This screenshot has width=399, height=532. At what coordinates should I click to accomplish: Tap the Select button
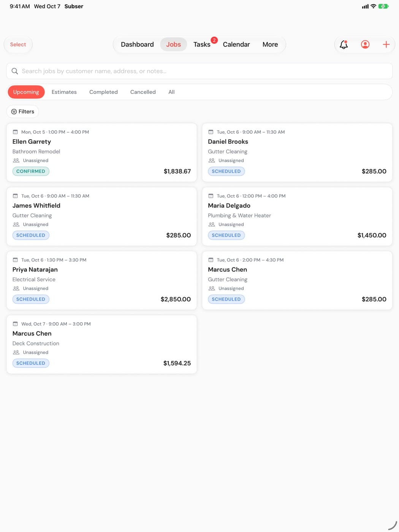pyautogui.click(x=18, y=44)
